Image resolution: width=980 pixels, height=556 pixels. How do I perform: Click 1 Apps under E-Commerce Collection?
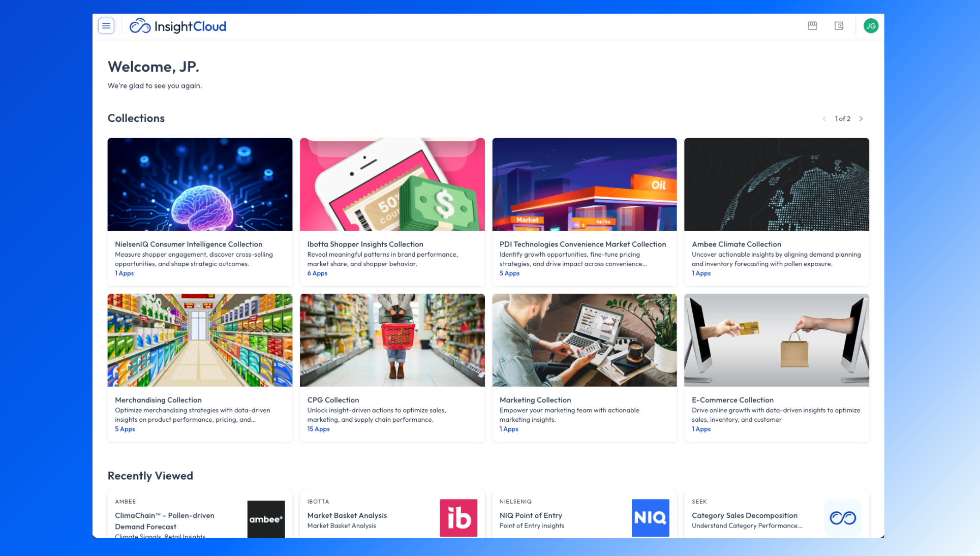[x=701, y=429]
